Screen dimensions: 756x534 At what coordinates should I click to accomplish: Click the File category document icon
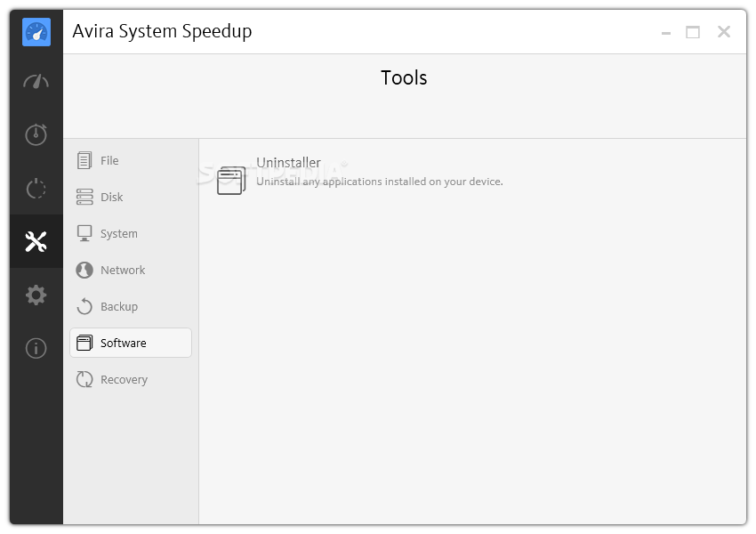click(84, 160)
